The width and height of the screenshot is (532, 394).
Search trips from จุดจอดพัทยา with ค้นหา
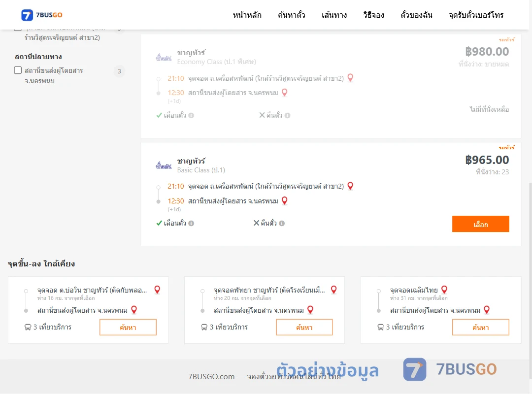pos(304,327)
